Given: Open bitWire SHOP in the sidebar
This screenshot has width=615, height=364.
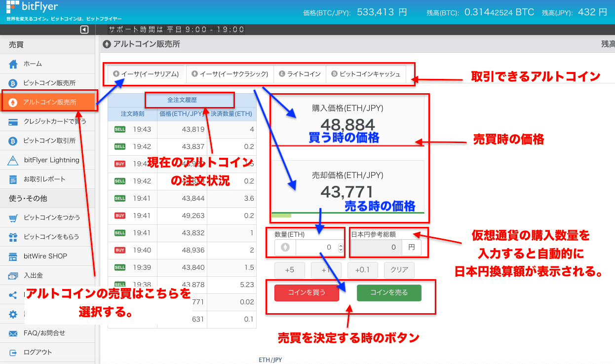Looking at the screenshot, I should click(47, 256).
